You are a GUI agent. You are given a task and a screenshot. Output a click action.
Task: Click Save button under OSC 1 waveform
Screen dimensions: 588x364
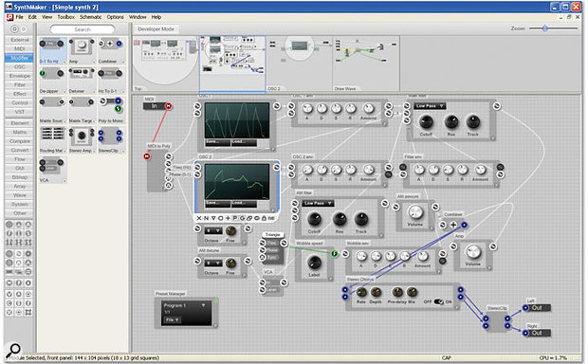(217, 142)
